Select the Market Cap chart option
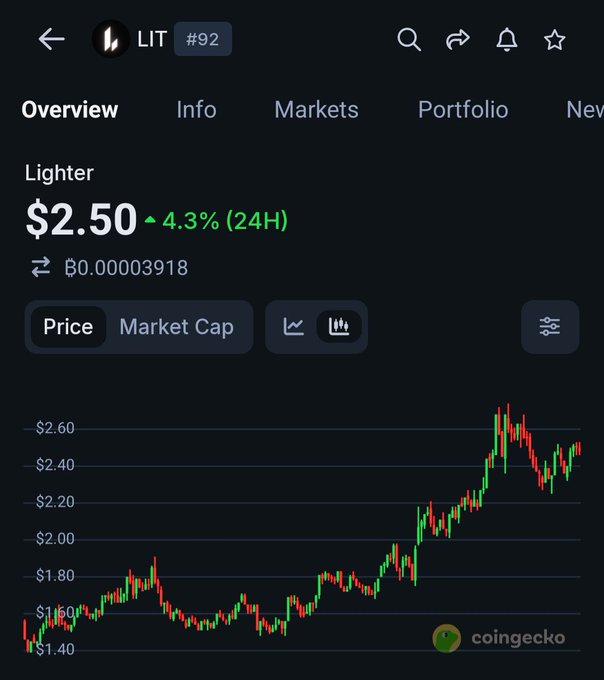 pos(176,327)
